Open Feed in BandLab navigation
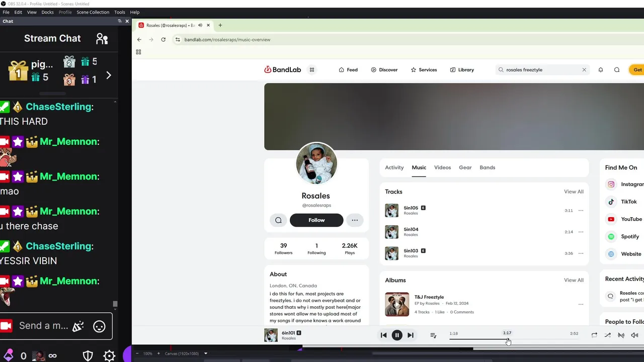Image resolution: width=644 pixels, height=362 pixels. coord(348,70)
